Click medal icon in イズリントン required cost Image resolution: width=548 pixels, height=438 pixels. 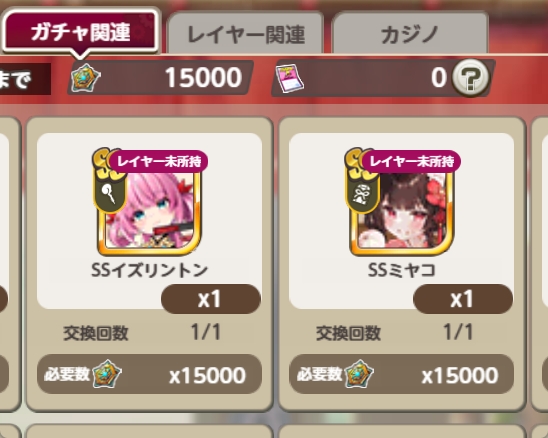tap(107, 374)
